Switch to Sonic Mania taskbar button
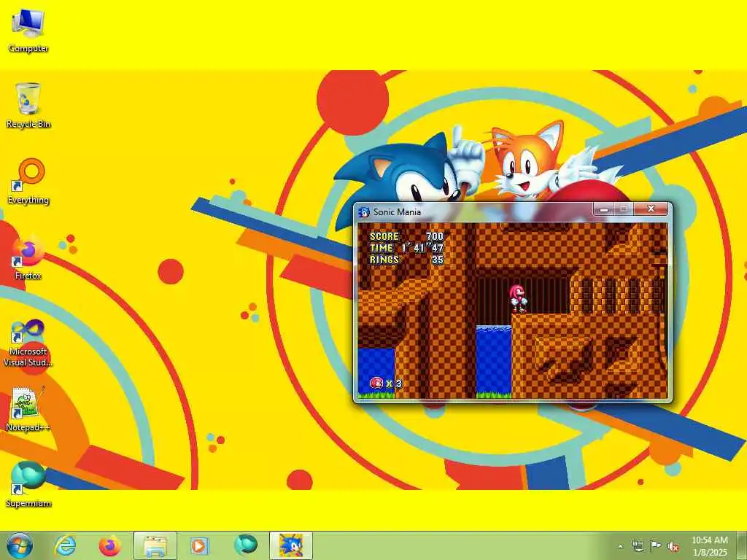Screen dimensions: 747x560 [x=291, y=545]
